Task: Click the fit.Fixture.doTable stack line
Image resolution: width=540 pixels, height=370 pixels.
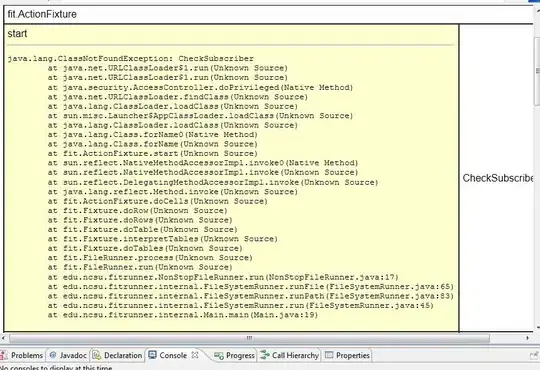Action: point(143,229)
